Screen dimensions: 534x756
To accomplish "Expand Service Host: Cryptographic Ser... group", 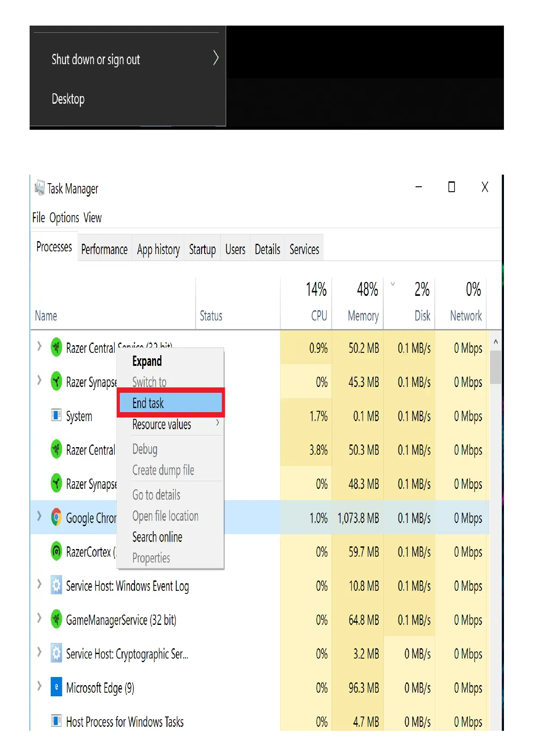I will pyautogui.click(x=39, y=652).
